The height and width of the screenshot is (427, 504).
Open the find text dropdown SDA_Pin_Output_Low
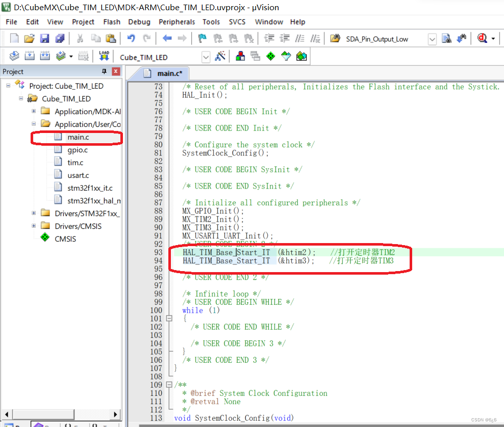click(x=432, y=39)
